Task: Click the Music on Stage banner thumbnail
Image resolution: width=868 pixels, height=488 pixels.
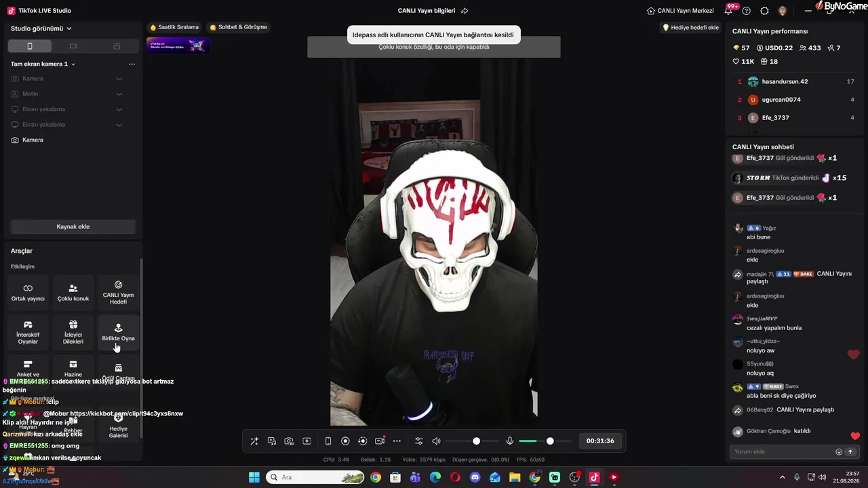Action: click(x=178, y=45)
